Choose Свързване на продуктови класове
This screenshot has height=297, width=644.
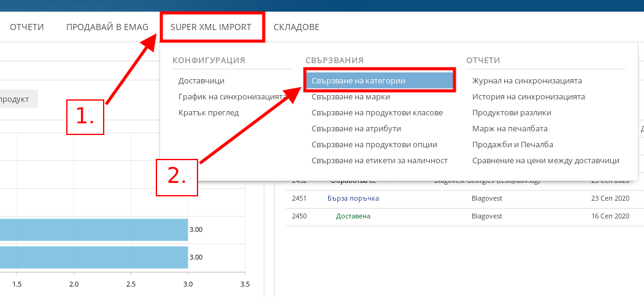377,112
